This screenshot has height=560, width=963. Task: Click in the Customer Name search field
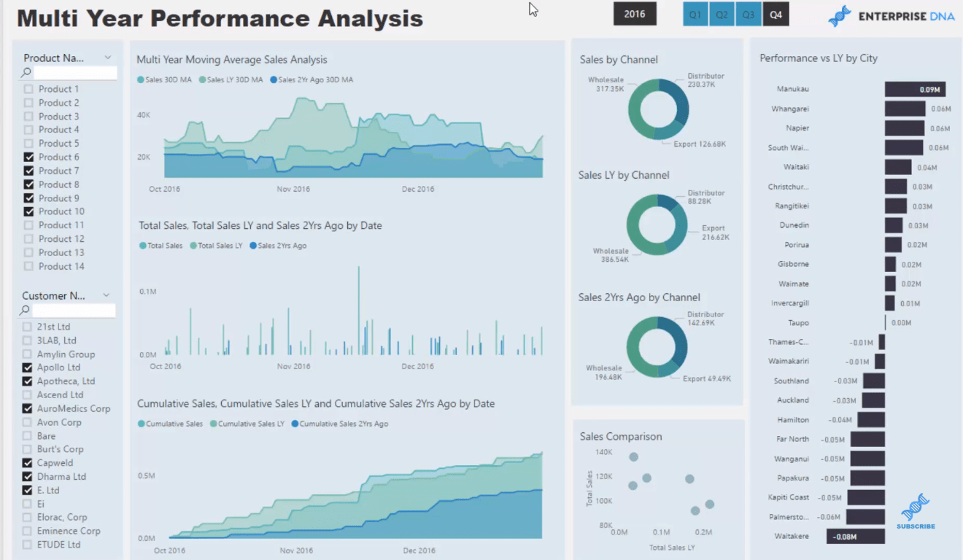(x=74, y=311)
